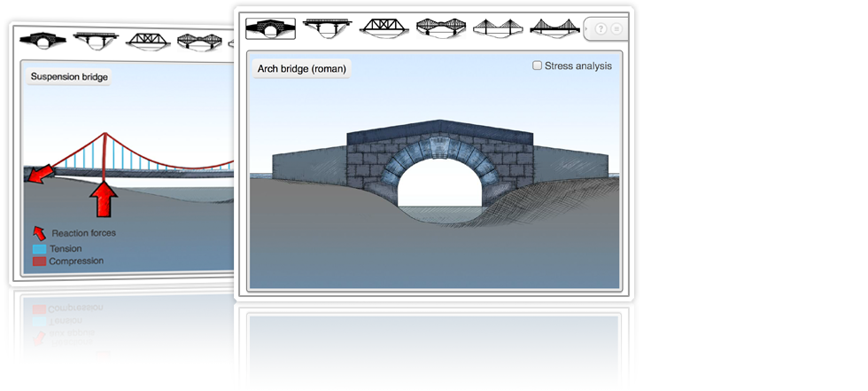Enable the Stress analysis checkbox

pos(537,66)
